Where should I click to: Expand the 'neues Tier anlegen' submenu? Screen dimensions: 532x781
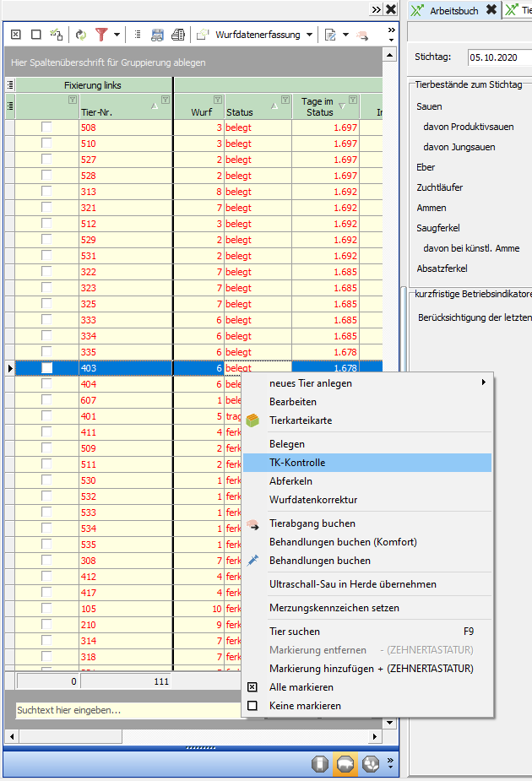pos(483,382)
